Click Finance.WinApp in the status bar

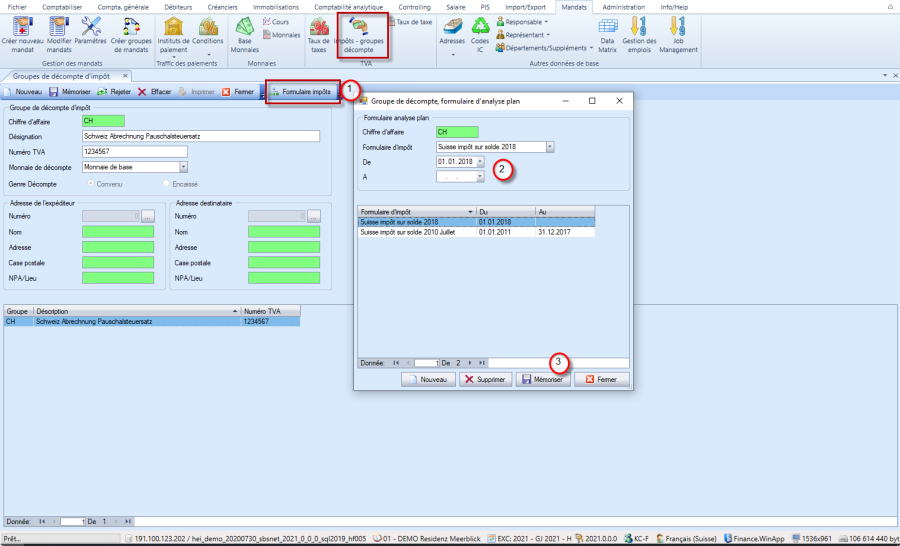(x=754, y=539)
